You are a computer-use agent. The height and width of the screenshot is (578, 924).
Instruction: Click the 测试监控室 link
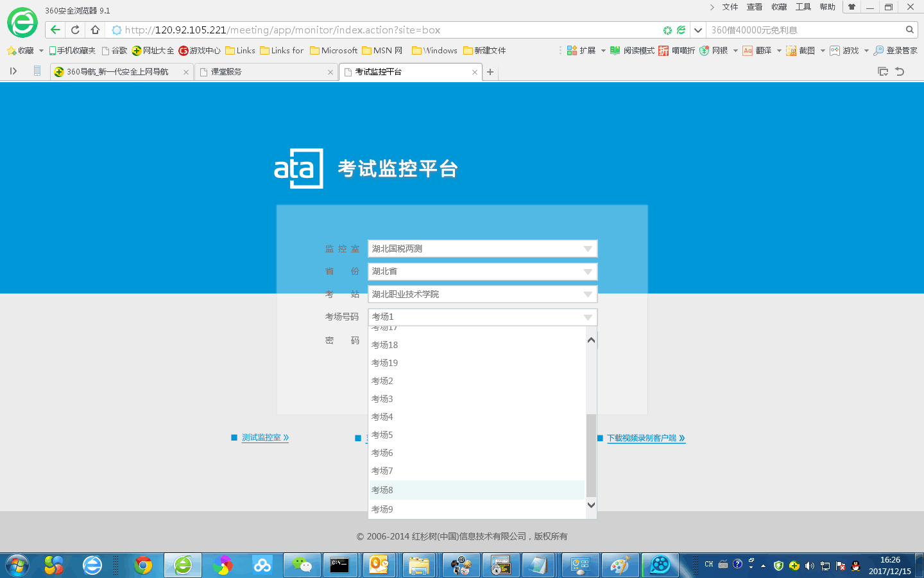(265, 437)
